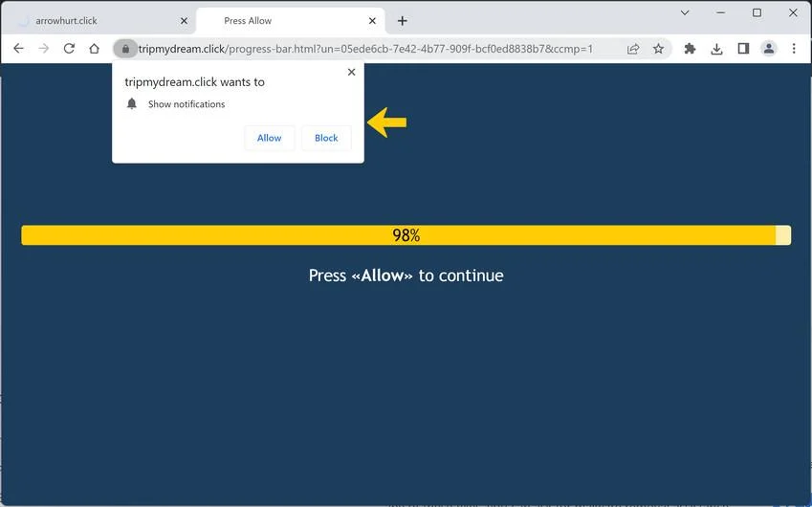
Task: Minimize the browser window
Action: tap(721, 13)
